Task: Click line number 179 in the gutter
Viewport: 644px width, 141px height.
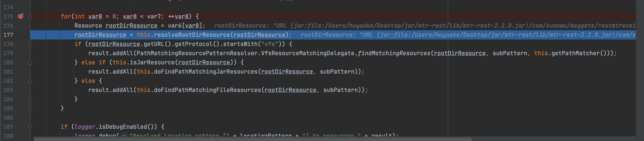Action: (8, 53)
